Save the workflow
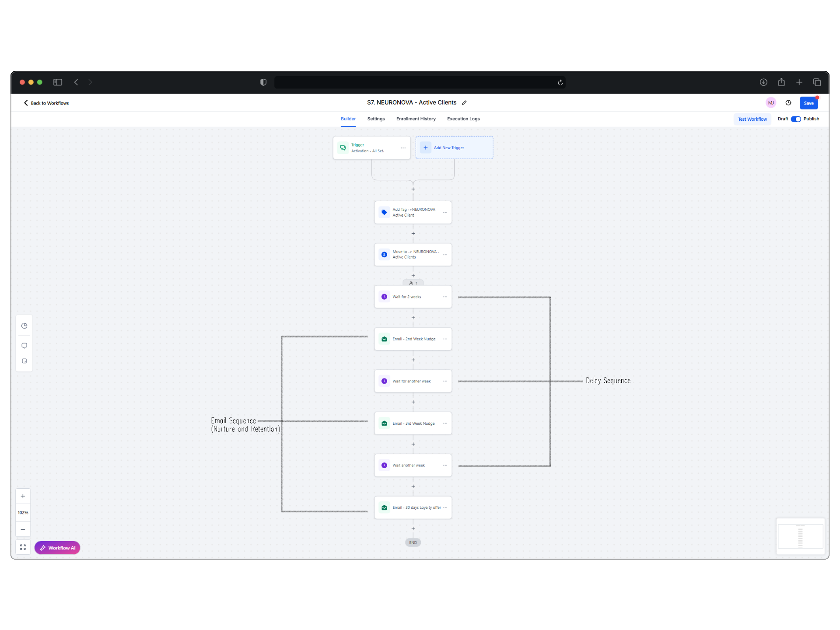Viewport: 840px width, 630px height. tap(808, 103)
